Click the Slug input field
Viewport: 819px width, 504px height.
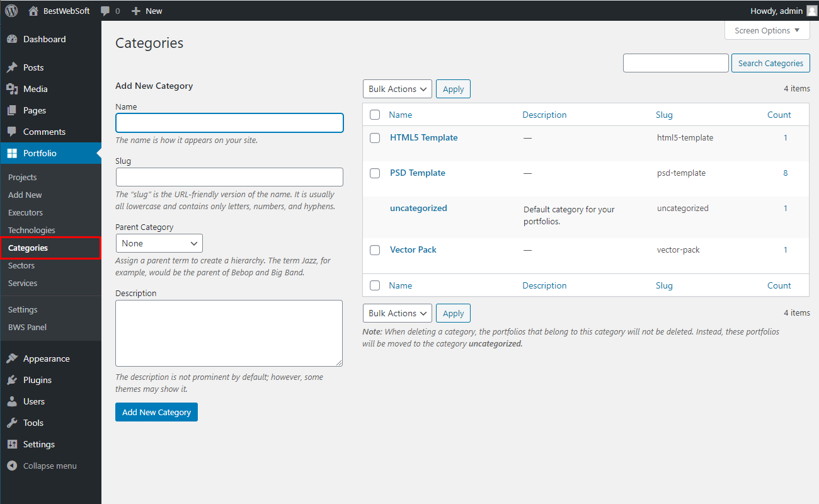pyautogui.click(x=229, y=176)
